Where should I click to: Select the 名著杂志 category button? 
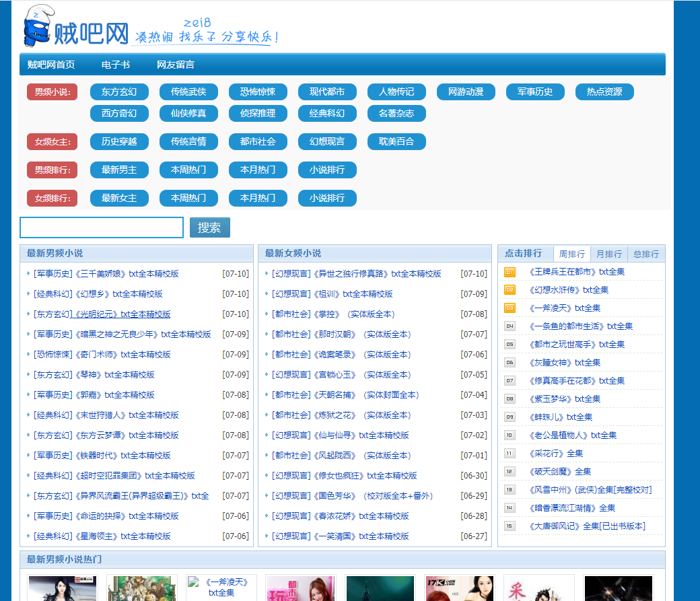click(x=396, y=114)
